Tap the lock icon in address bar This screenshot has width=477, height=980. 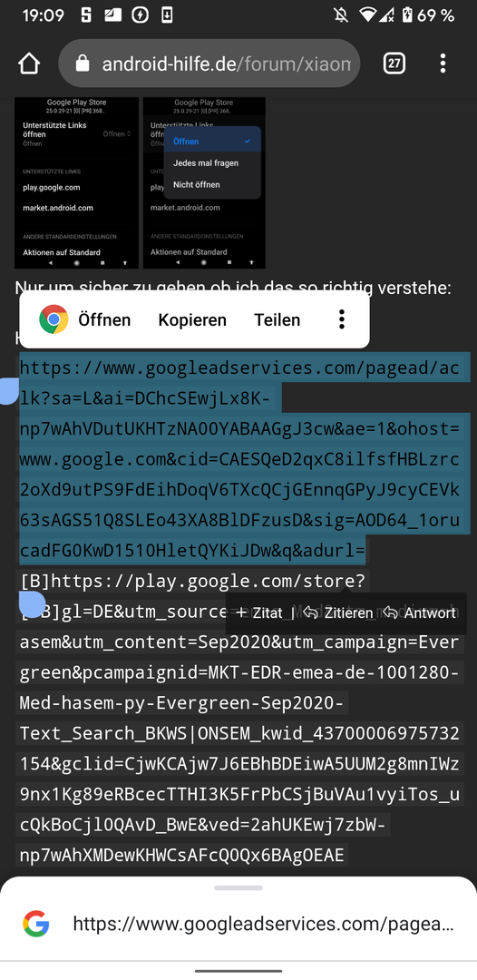point(83,64)
